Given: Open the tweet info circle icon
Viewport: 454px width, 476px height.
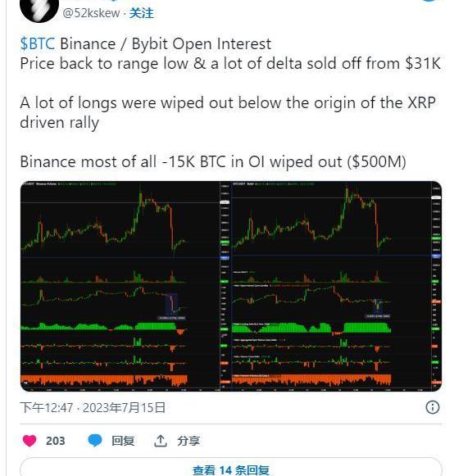Looking at the screenshot, I should click(433, 407).
